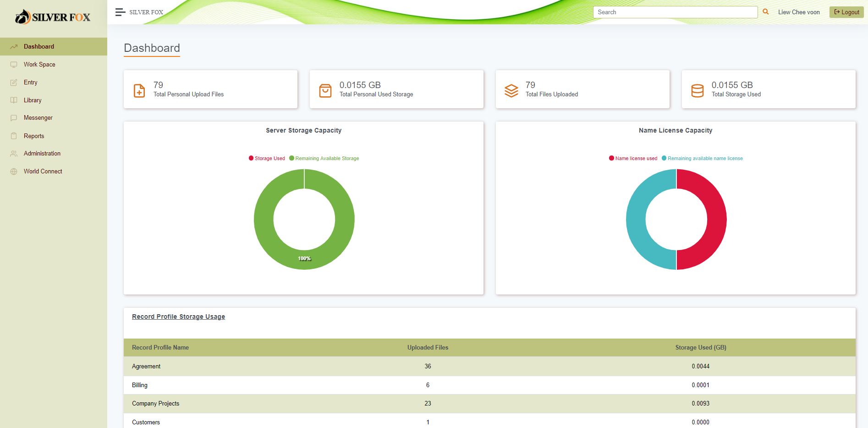The width and height of the screenshot is (868, 428).
Task: Select the Agreement row name
Action: pos(146,367)
